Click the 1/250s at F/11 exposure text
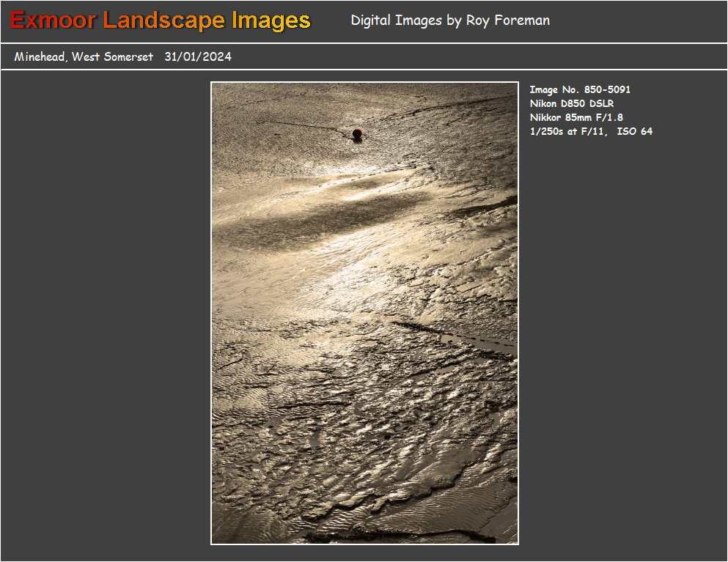The image size is (728, 562). pos(569,132)
